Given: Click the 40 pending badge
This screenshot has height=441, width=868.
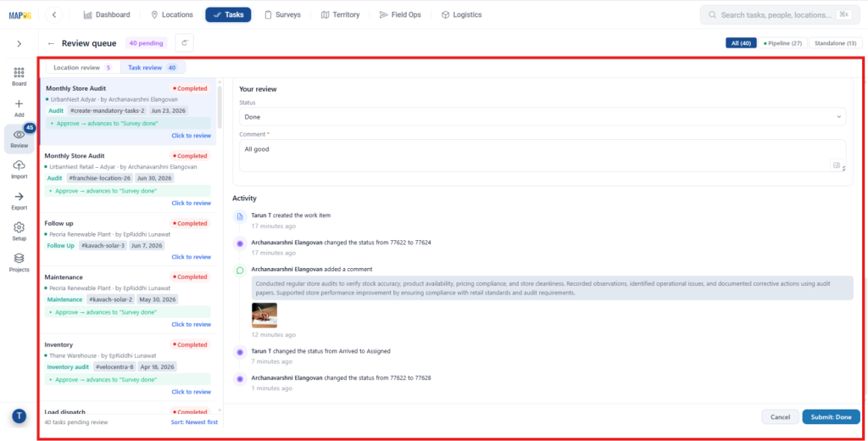Looking at the screenshot, I should (x=146, y=43).
